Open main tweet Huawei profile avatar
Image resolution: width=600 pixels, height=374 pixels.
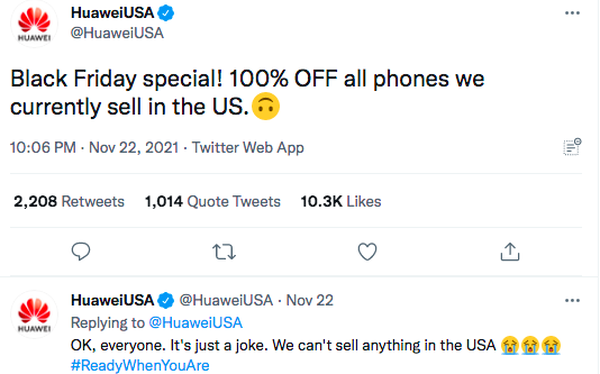(34, 24)
